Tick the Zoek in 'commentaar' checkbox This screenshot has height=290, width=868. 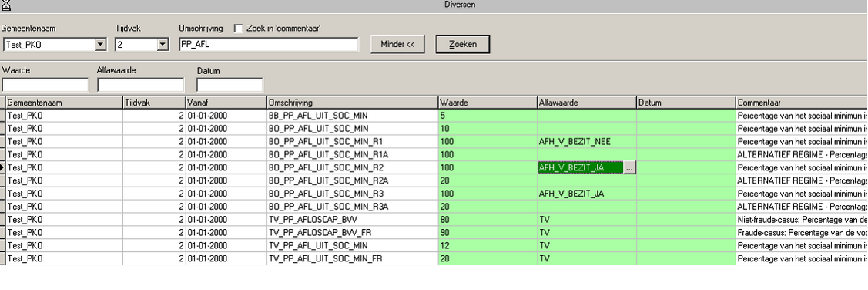tap(239, 29)
